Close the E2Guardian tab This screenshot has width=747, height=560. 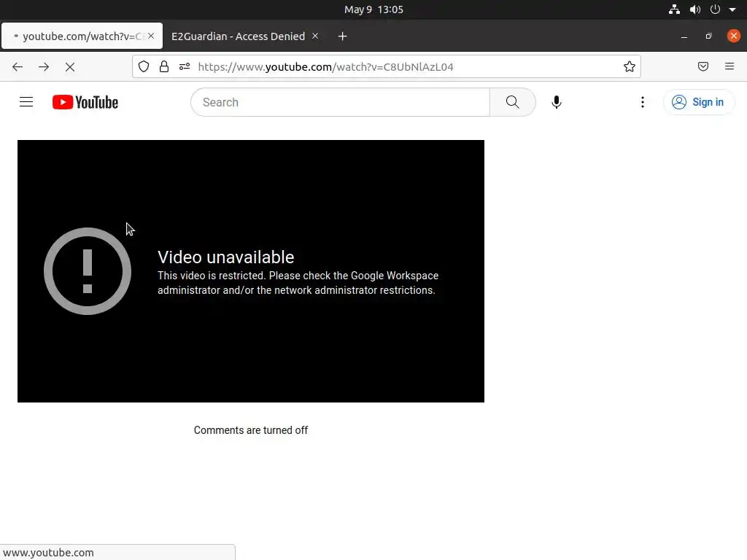click(315, 36)
